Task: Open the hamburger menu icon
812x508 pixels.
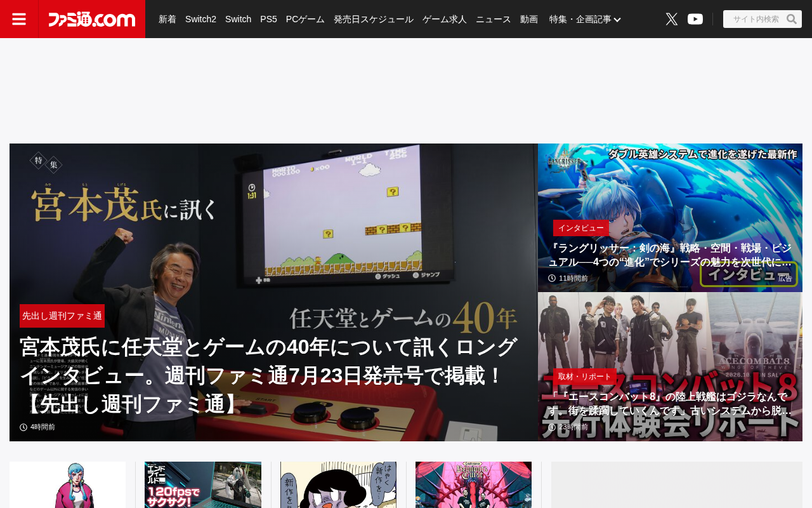Action: coord(19,19)
